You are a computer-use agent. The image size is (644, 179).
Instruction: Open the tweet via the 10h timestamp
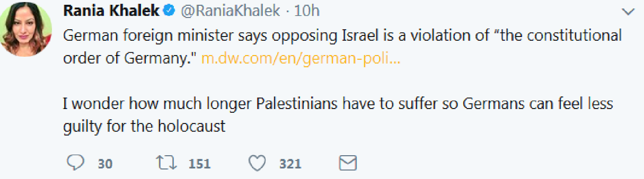tap(307, 11)
